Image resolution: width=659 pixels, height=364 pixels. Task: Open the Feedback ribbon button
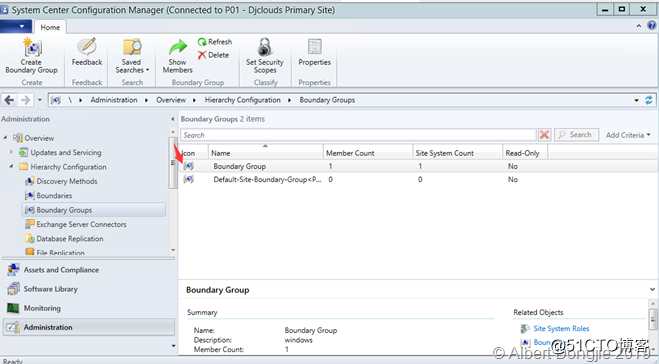pos(87,52)
